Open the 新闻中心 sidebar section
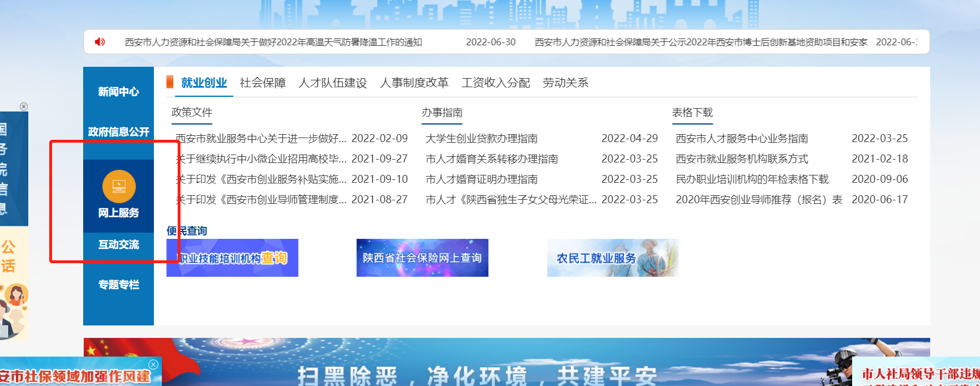Viewport: 980px width, 386px height. pyautogui.click(x=118, y=92)
